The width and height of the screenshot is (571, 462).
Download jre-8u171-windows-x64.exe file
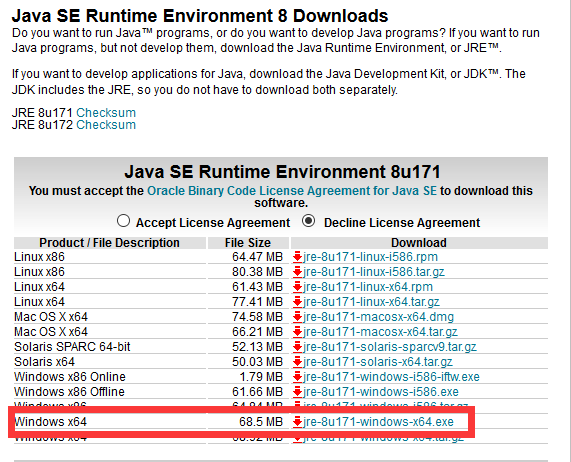tap(378, 422)
